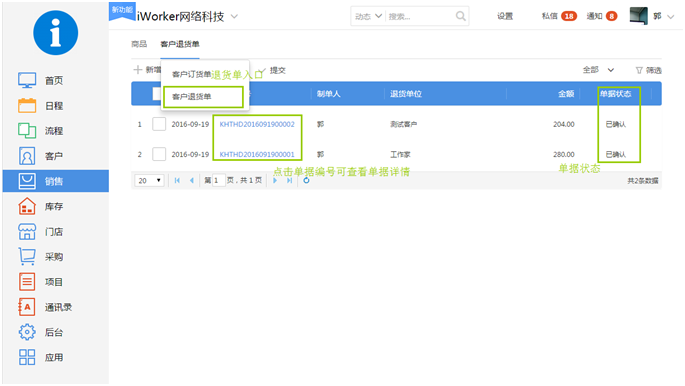This screenshot has height=386, width=685.
Task: Click the search magnifier icon
Action: point(460,16)
